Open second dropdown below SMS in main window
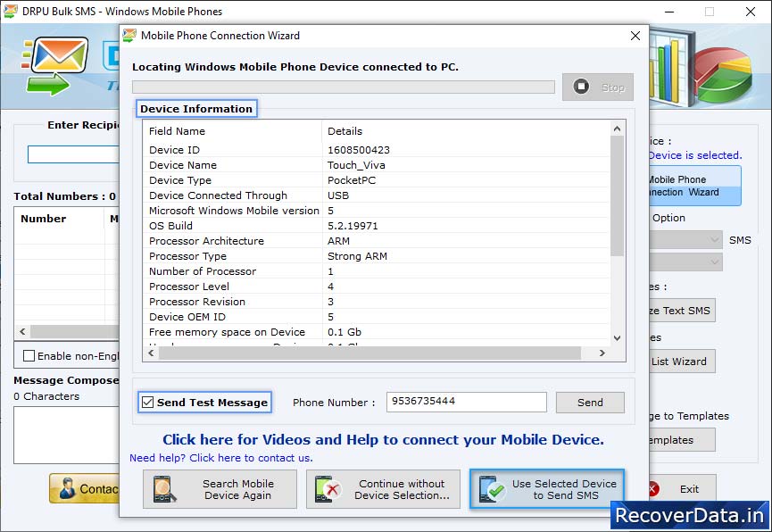 coord(686,262)
